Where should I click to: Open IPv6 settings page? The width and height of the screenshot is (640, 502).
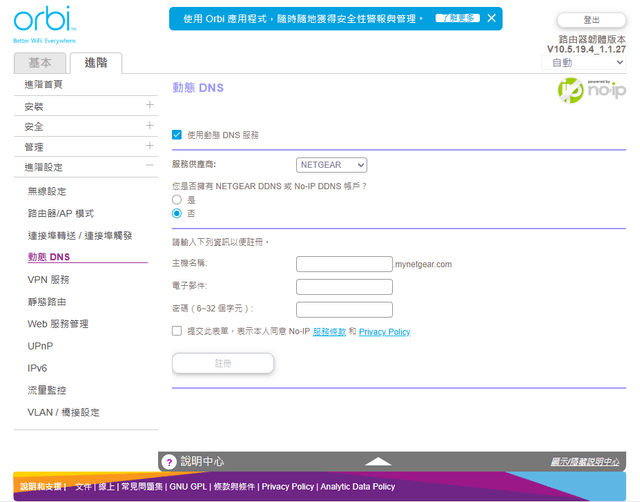pyautogui.click(x=37, y=368)
